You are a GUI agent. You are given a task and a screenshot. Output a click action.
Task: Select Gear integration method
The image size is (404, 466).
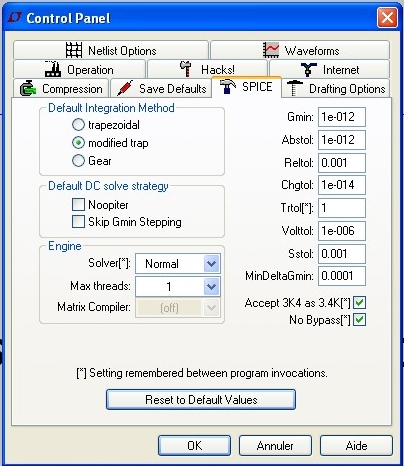78,161
